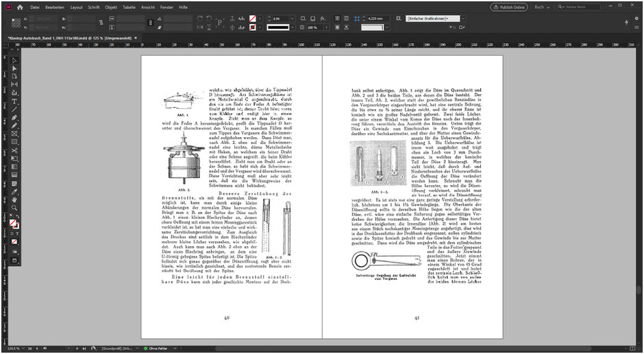Viewport: 644px width, 354px height.
Task: Open the fx effects control
Action: (323, 19)
